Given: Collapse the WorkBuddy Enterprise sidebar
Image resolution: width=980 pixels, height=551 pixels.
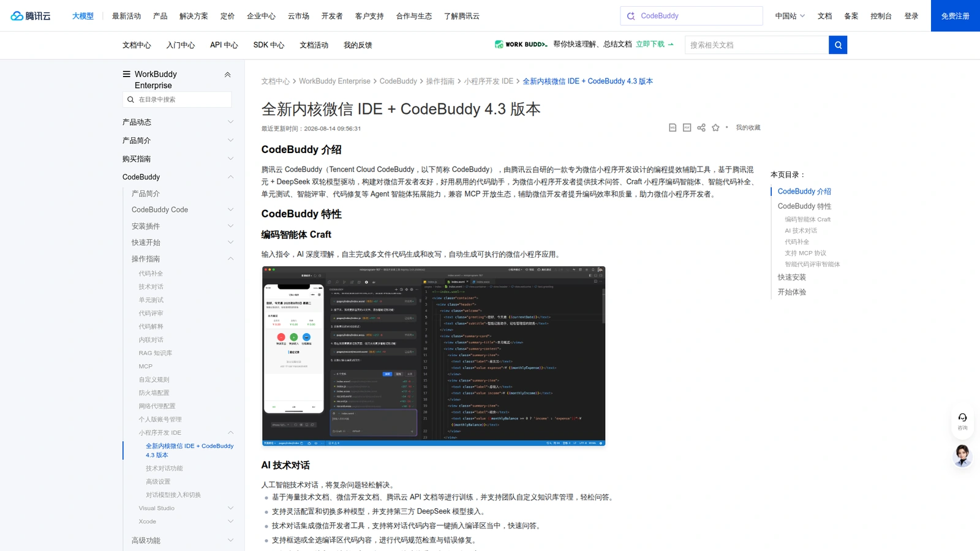Looking at the screenshot, I should [227, 75].
